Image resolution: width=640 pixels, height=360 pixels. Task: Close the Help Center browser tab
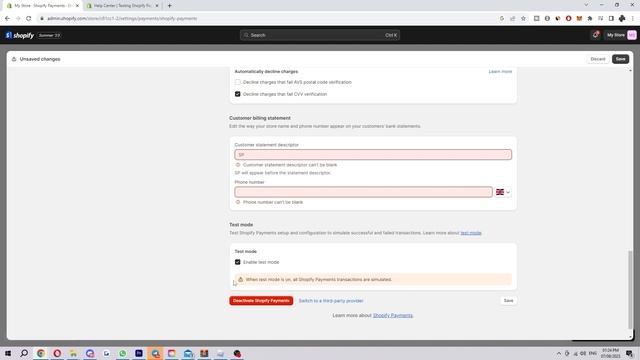point(157,6)
